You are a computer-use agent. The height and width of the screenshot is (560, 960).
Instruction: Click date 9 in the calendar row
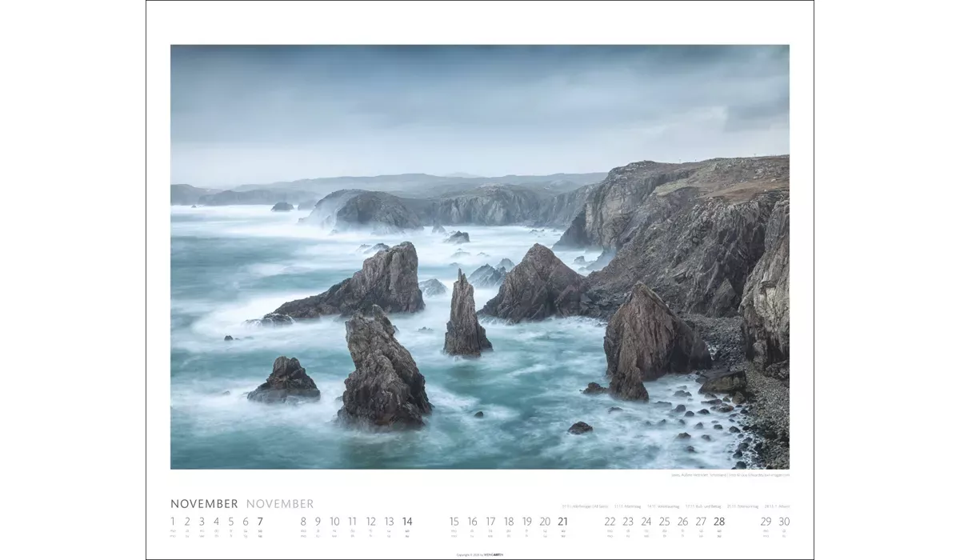(318, 522)
